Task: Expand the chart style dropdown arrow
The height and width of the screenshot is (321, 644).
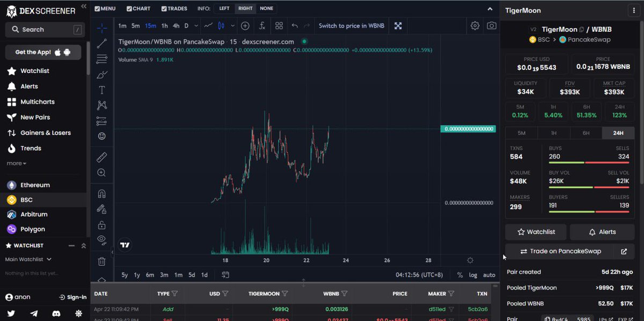Action: click(x=232, y=26)
